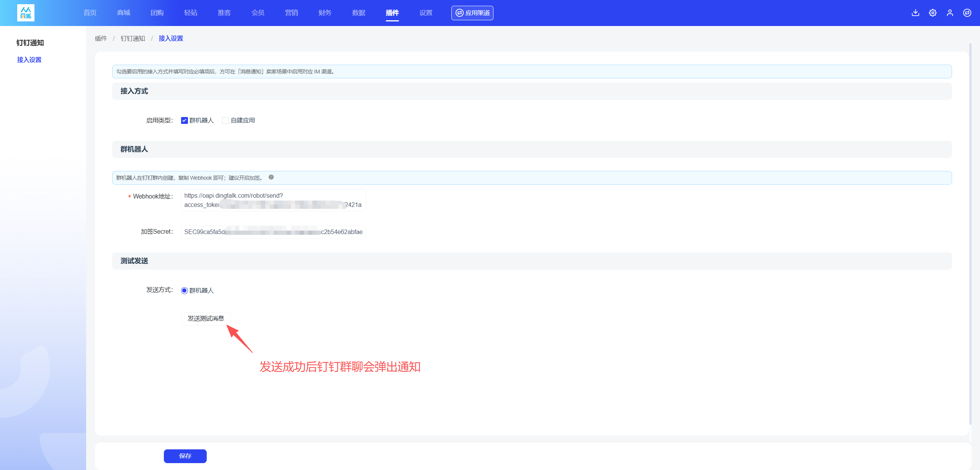Screen dimensions: 980x470
Task: Open 营销 menu in top navigation
Action: click(291, 13)
